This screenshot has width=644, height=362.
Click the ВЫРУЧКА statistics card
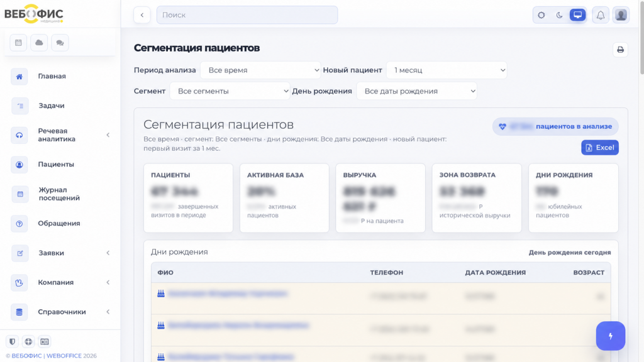[x=380, y=198]
